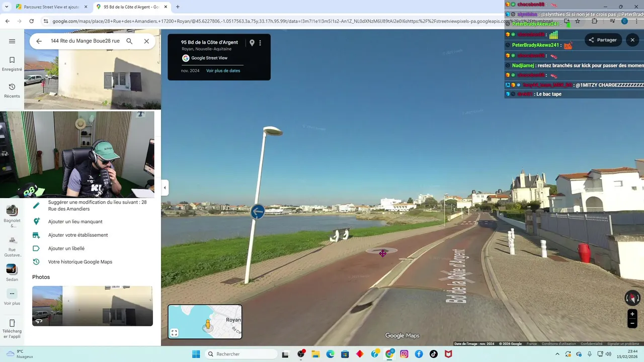Open the Bagnolet recent place shortcut
This screenshot has height=362, width=644.
pos(12,216)
